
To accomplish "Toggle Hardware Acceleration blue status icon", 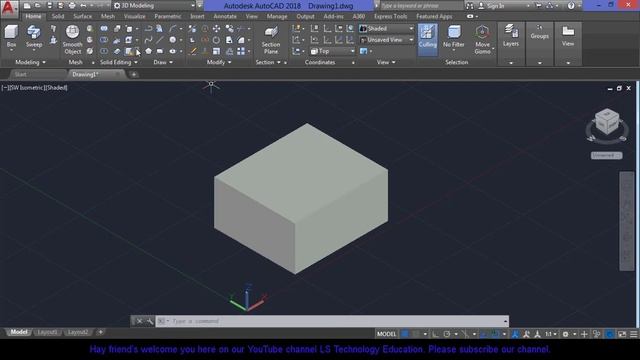I will pos(609,334).
